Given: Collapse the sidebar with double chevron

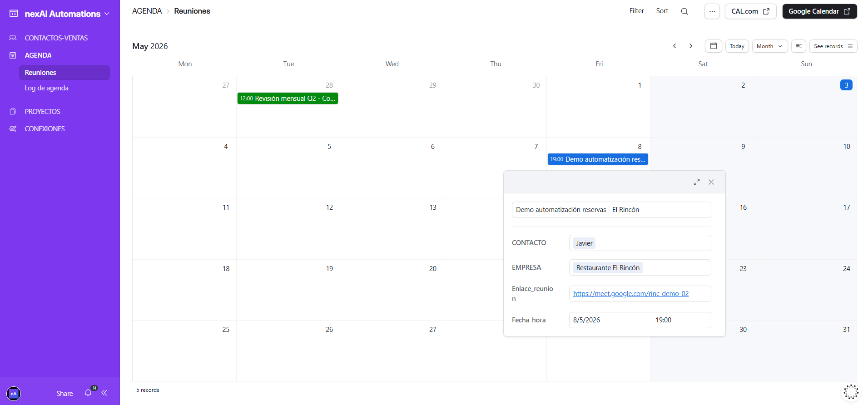Looking at the screenshot, I should pos(104,393).
